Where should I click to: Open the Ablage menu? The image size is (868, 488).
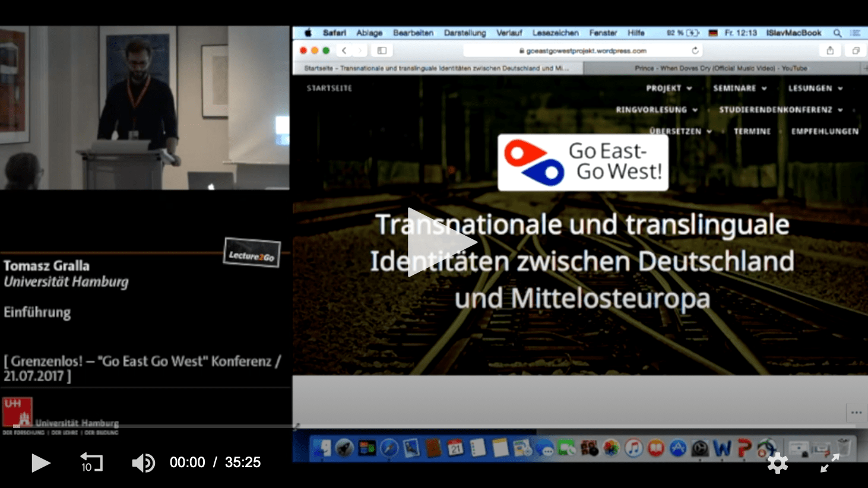click(369, 33)
